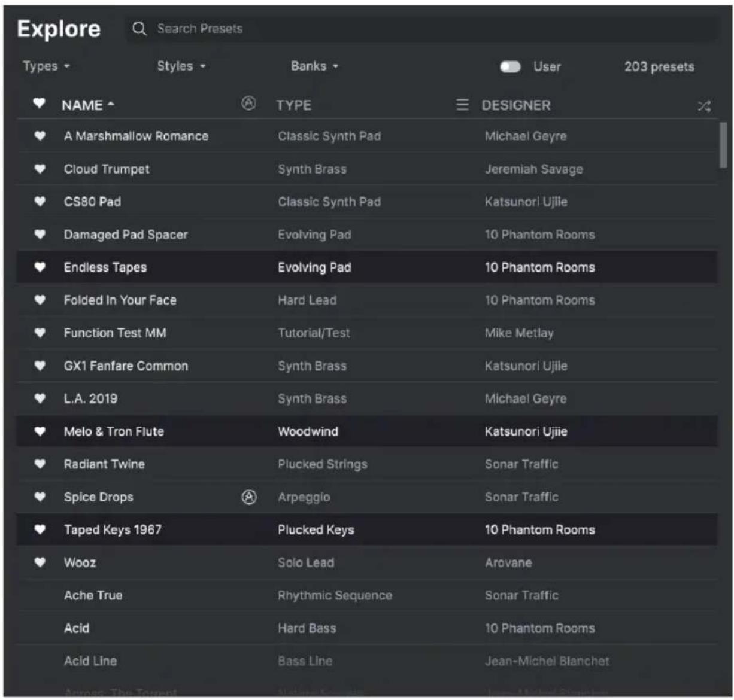Click designer Arovane

(508, 562)
